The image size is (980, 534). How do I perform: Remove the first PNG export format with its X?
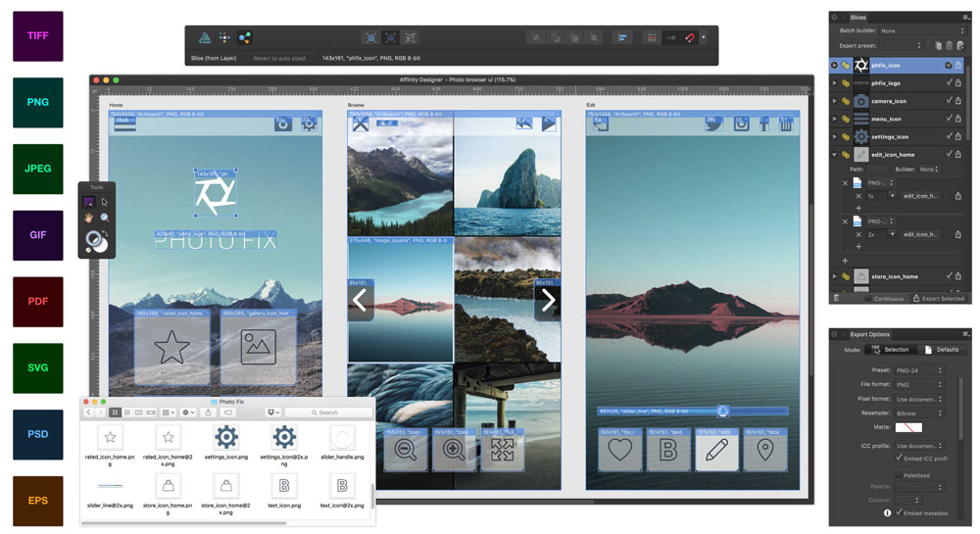[845, 183]
